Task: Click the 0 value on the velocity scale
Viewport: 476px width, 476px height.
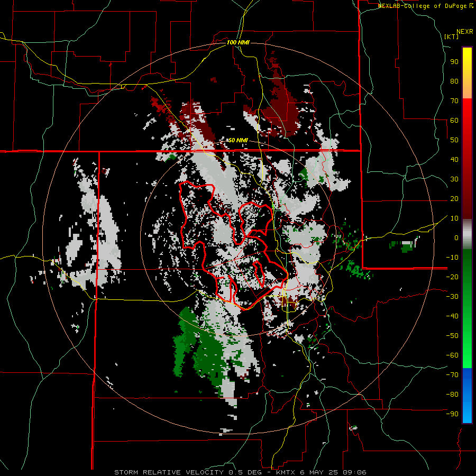Action: tap(456, 237)
